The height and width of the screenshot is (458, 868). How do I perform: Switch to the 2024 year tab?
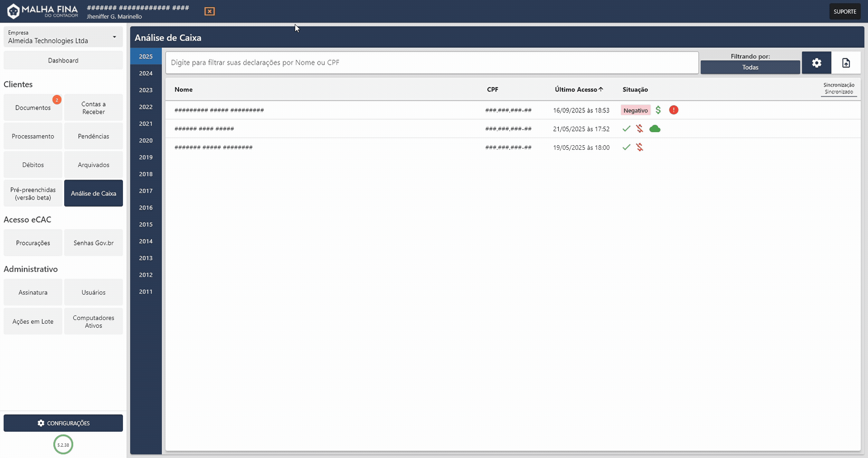(145, 73)
